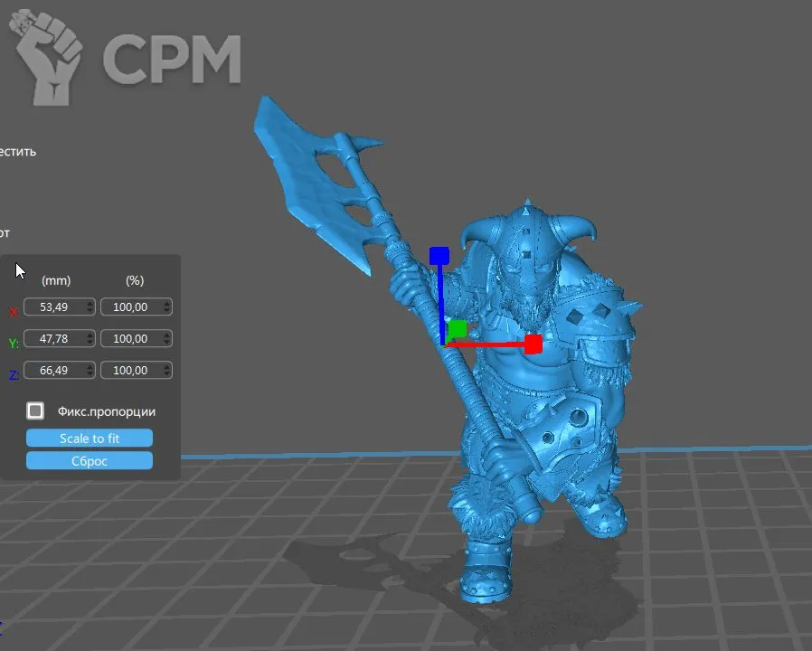Image resolution: width=812 pixels, height=651 pixels.
Task: Click the green Y-axis scale handle
Action: click(458, 328)
